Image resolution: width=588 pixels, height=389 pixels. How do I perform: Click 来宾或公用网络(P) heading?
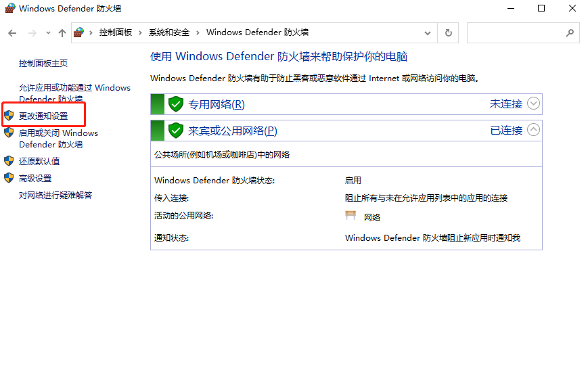pyautogui.click(x=233, y=131)
